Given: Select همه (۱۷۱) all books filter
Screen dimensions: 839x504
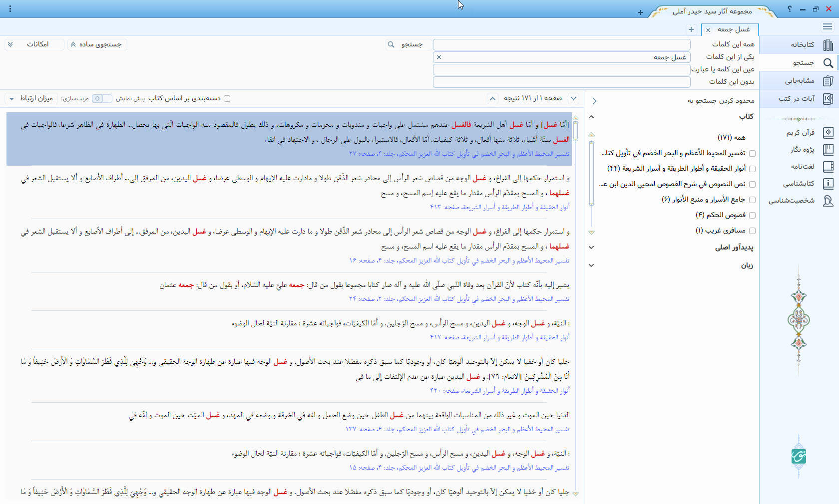Looking at the screenshot, I should pyautogui.click(x=732, y=137).
